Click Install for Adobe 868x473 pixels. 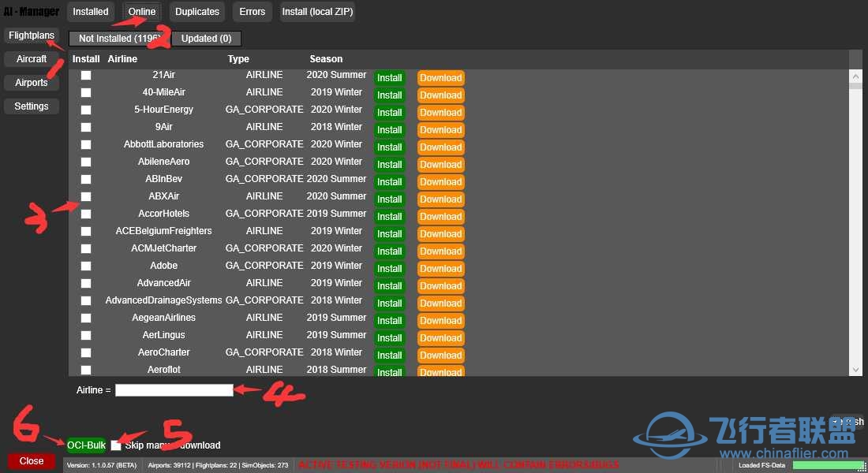click(390, 268)
